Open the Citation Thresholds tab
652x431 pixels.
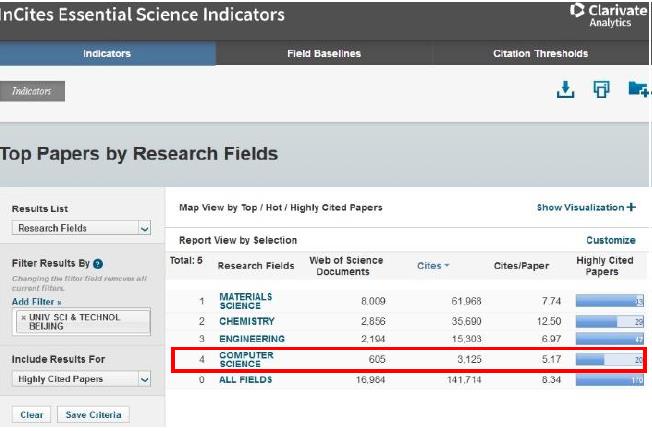pos(540,53)
